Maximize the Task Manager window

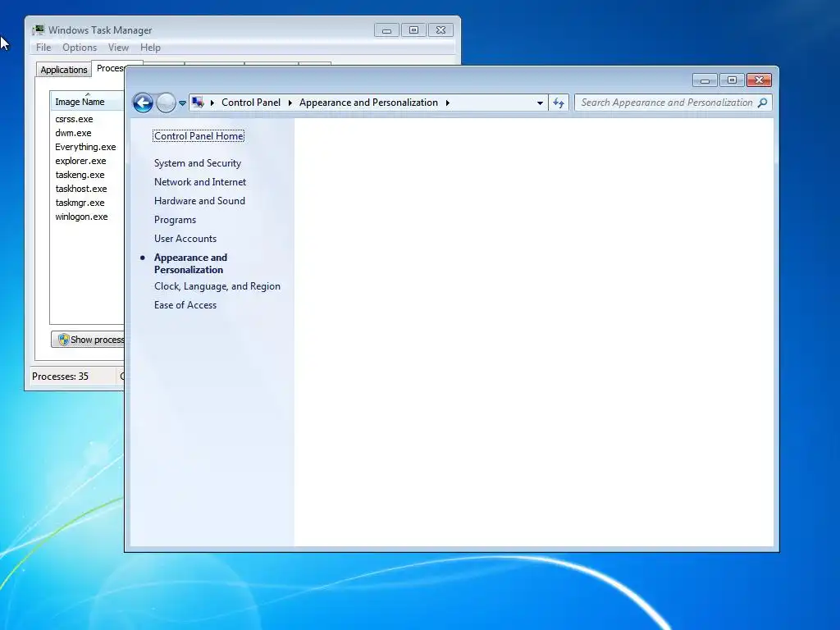click(413, 30)
